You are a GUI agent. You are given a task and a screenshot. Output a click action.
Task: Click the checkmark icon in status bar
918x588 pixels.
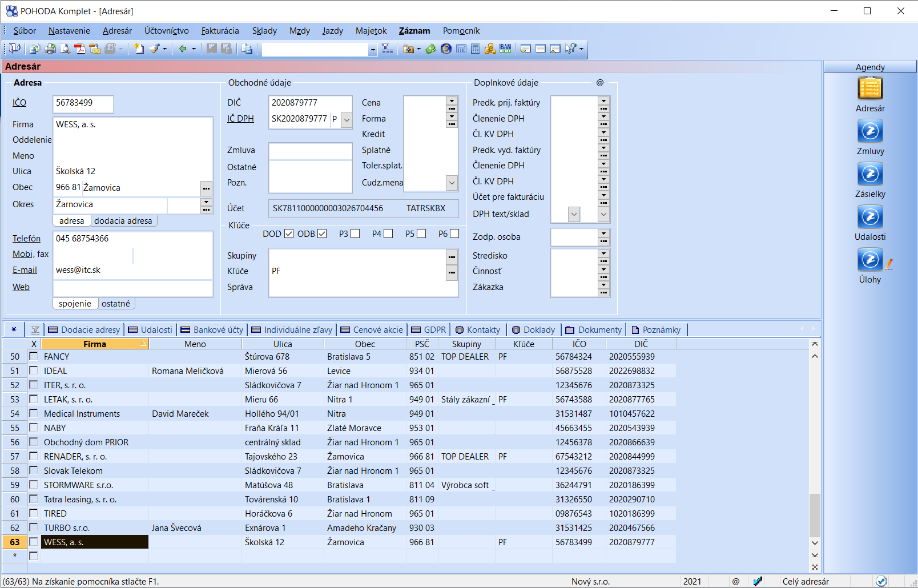[x=758, y=581]
